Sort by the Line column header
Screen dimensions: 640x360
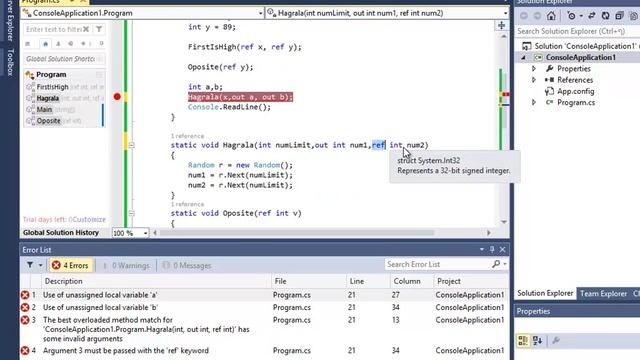pos(368,281)
